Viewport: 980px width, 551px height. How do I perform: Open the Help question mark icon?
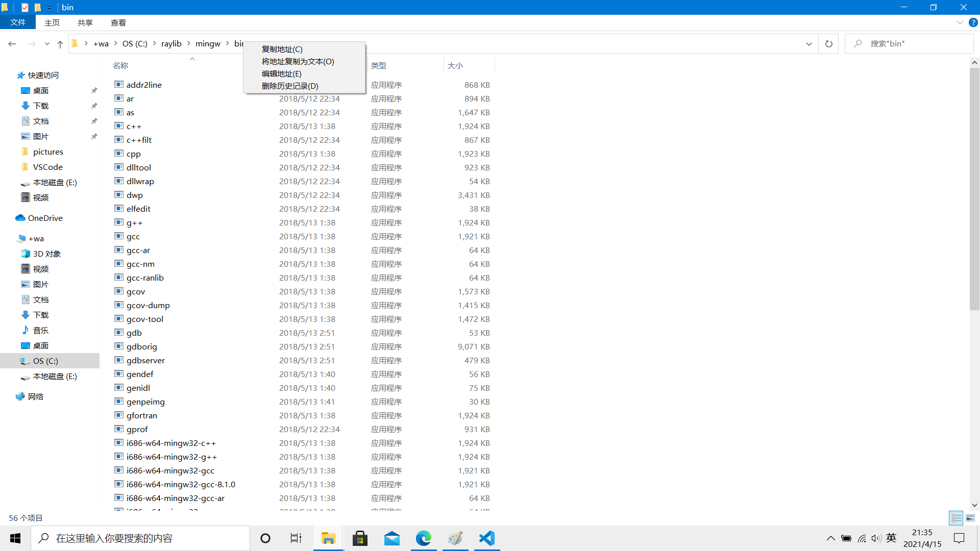[973, 22]
